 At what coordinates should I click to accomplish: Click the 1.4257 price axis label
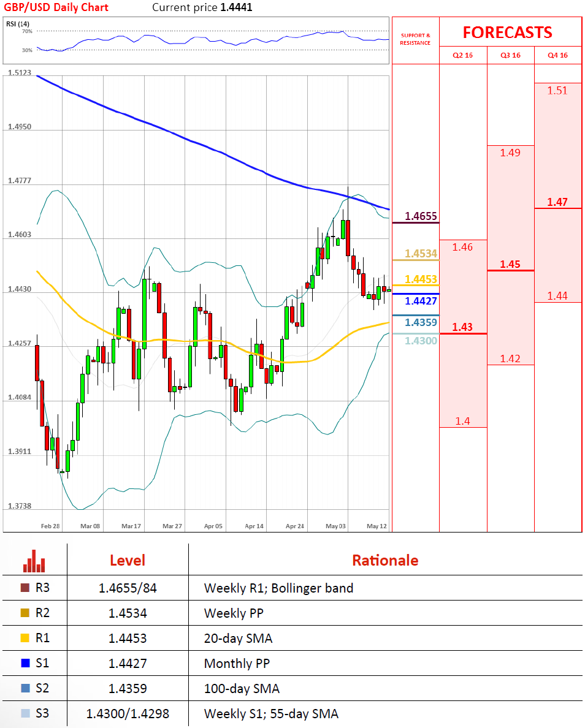[x=20, y=344]
